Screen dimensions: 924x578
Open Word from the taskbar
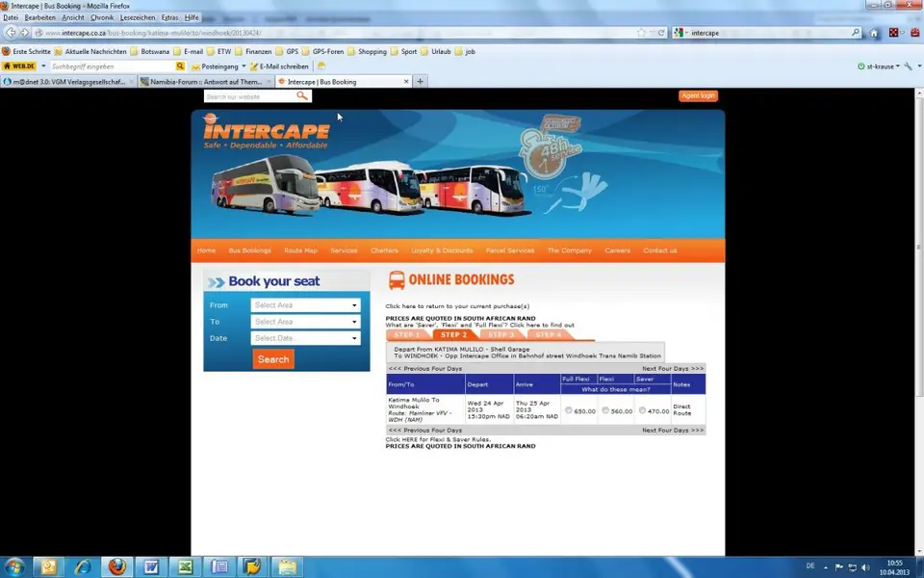tap(151, 566)
